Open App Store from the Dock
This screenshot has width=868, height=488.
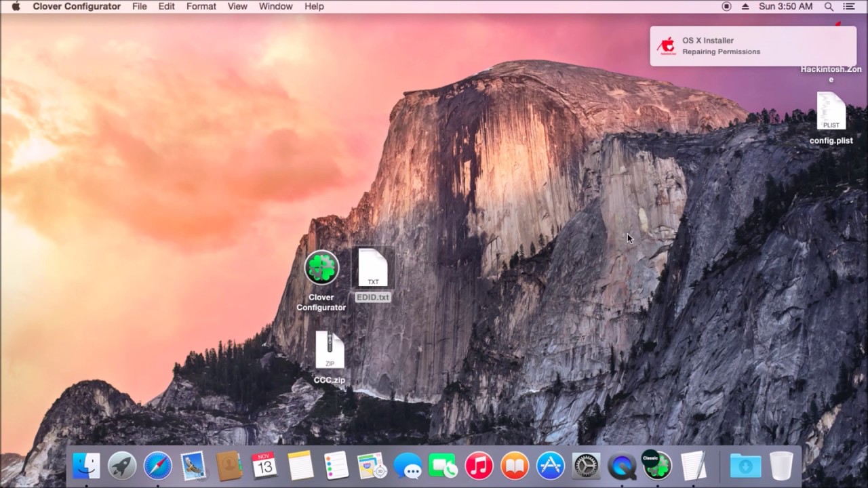coord(550,466)
